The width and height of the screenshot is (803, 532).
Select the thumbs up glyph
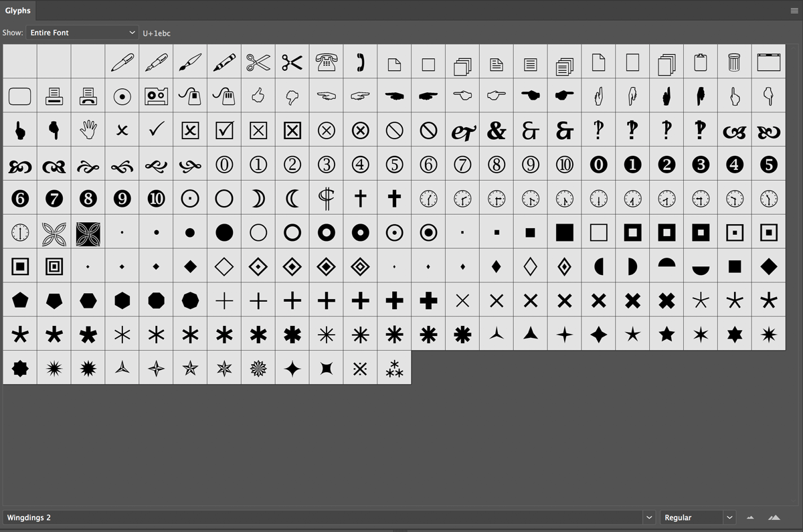258,96
